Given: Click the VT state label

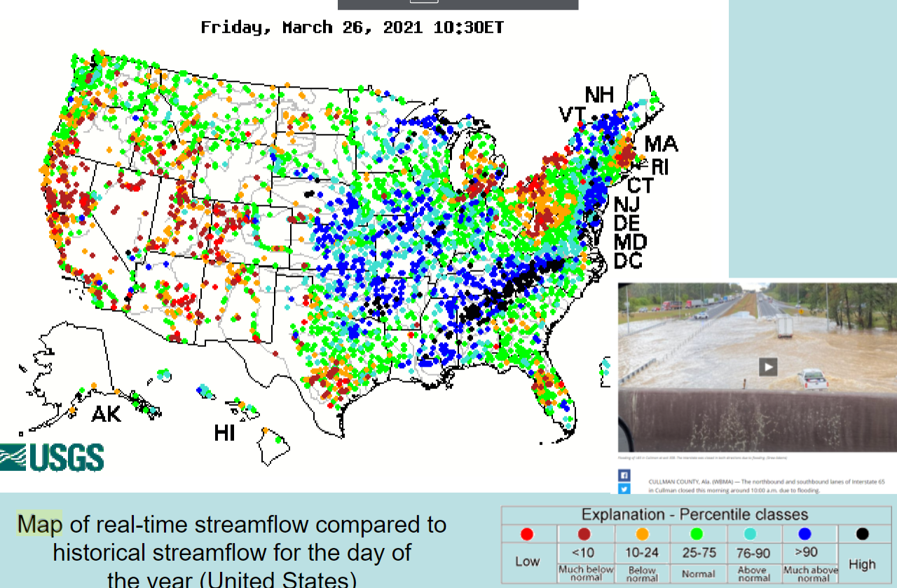Looking at the screenshot, I should click(572, 114).
